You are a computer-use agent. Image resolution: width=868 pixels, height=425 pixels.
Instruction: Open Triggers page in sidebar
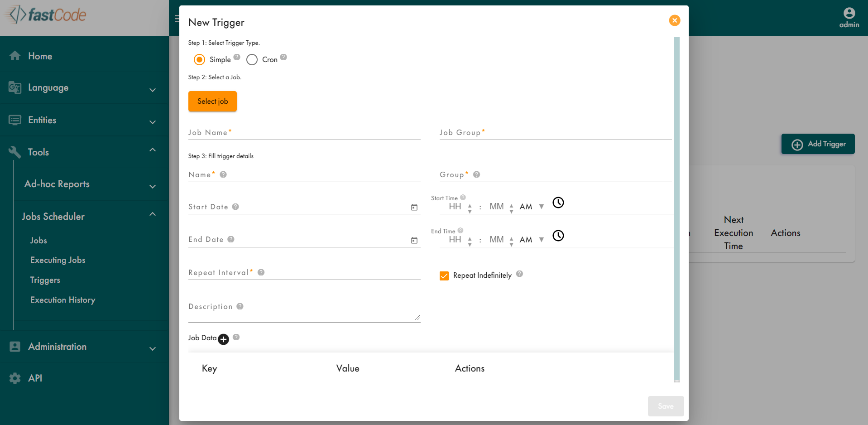45,280
